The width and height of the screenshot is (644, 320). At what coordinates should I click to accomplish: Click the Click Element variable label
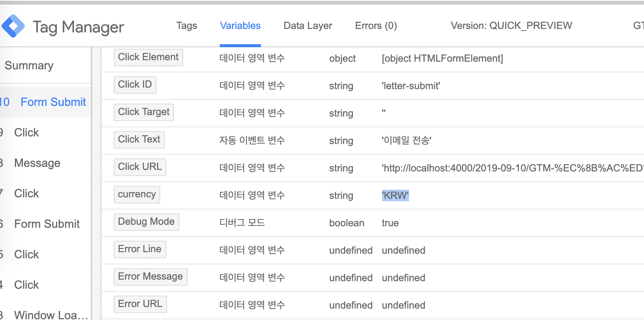(148, 57)
